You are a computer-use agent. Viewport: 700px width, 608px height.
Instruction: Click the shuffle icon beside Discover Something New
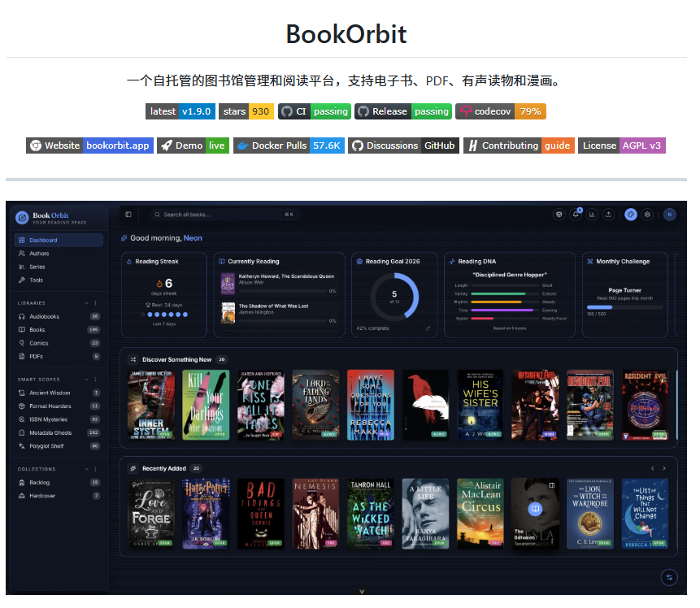point(133,360)
